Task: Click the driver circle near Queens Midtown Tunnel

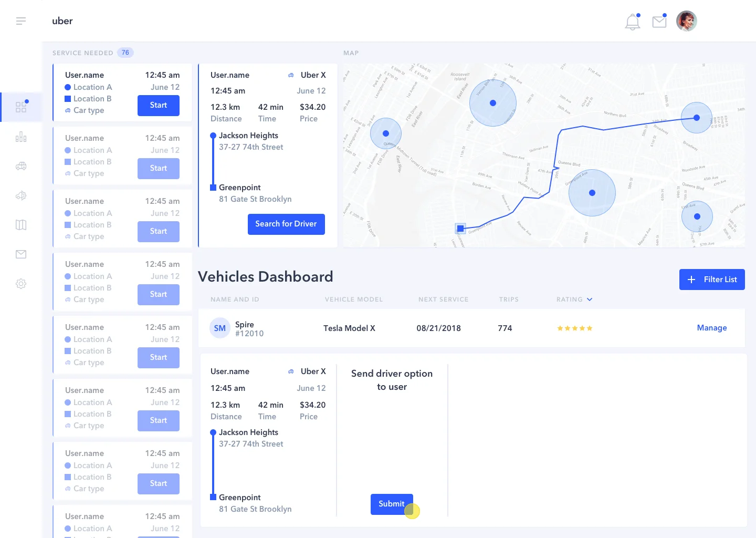Action: 386,133
